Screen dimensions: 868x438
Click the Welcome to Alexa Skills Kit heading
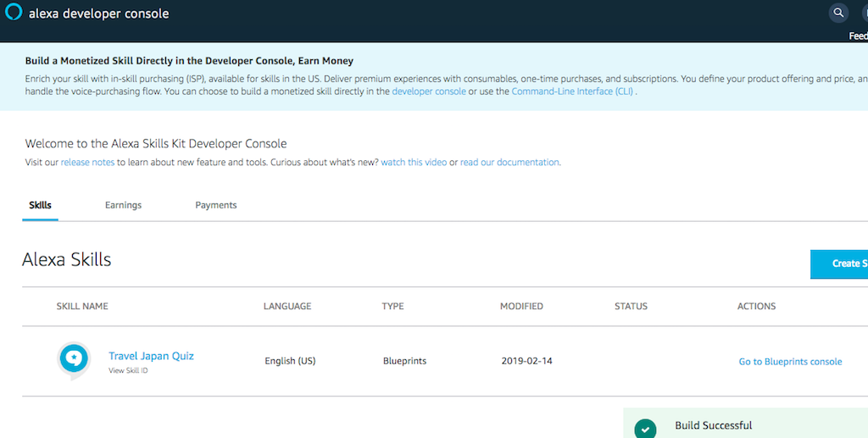click(x=156, y=144)
